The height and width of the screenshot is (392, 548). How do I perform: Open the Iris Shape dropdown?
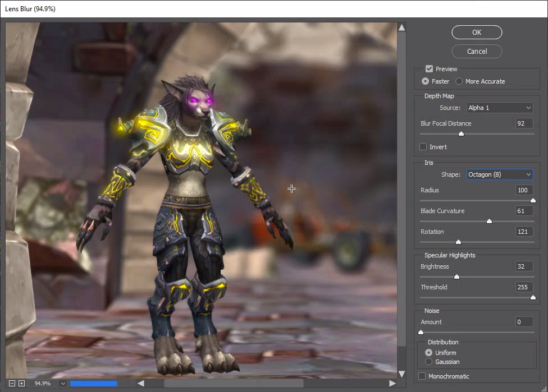500,174
